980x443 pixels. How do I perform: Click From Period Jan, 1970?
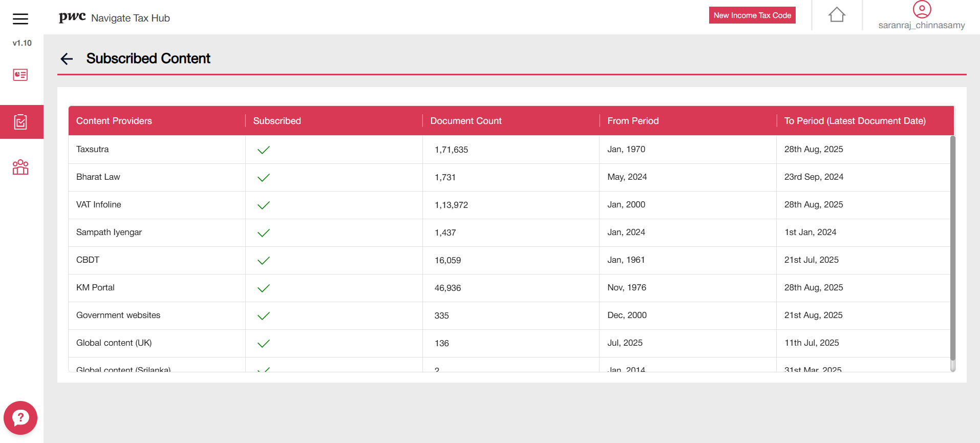[626, 149]
